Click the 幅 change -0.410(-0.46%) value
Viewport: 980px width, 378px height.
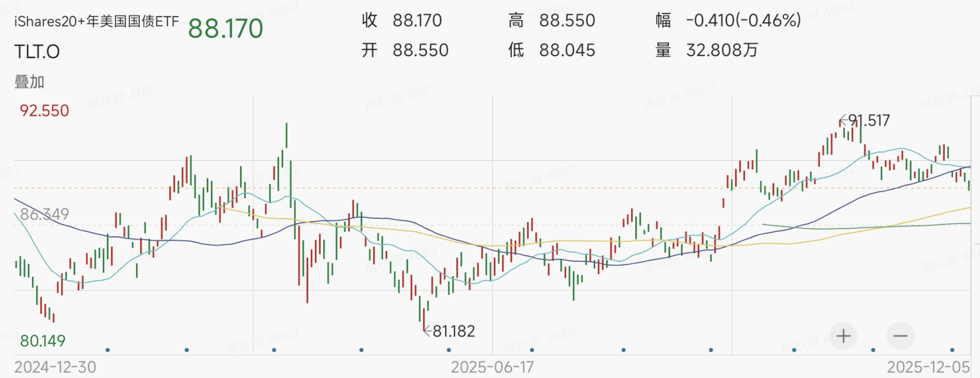pyautogui.click(x=743, y=21)
